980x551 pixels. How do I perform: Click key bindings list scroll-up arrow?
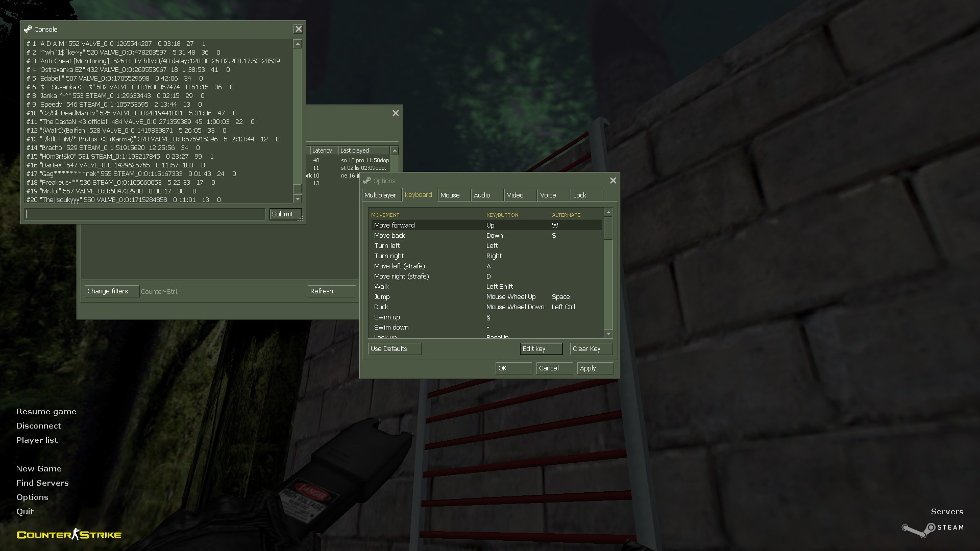point(608,212)
